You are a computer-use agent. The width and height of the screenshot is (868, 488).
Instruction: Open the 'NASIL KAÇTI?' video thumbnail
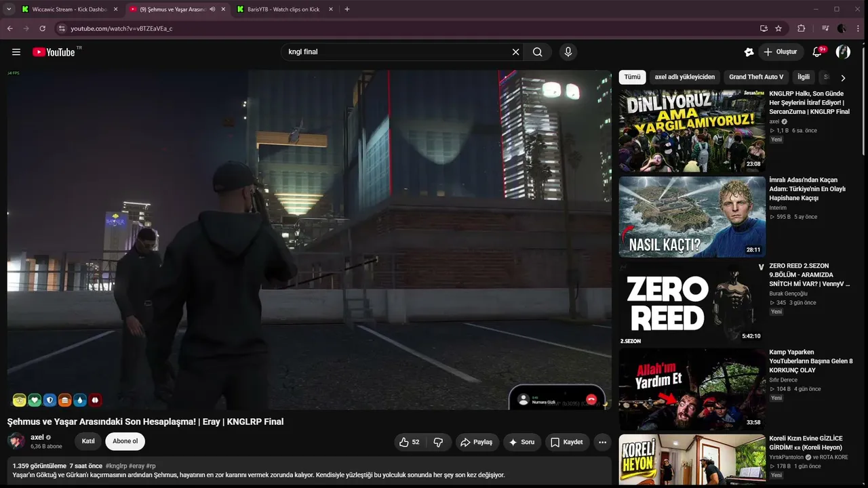[692, 217]
